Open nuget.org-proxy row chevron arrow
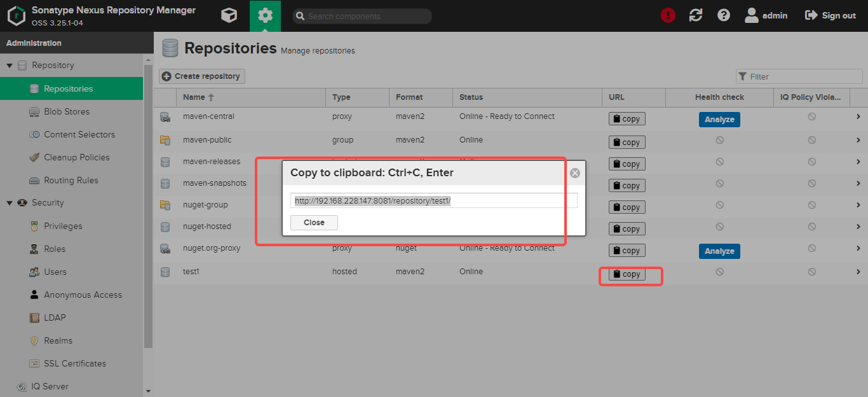The height and width of the screenshot is (397, 868). click(x=858, y=249)
